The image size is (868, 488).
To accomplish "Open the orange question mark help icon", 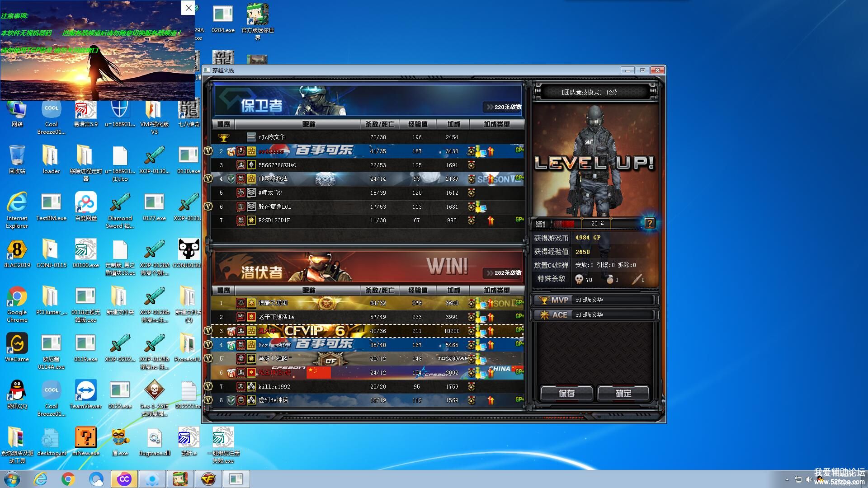I will [x=649, y=223].
